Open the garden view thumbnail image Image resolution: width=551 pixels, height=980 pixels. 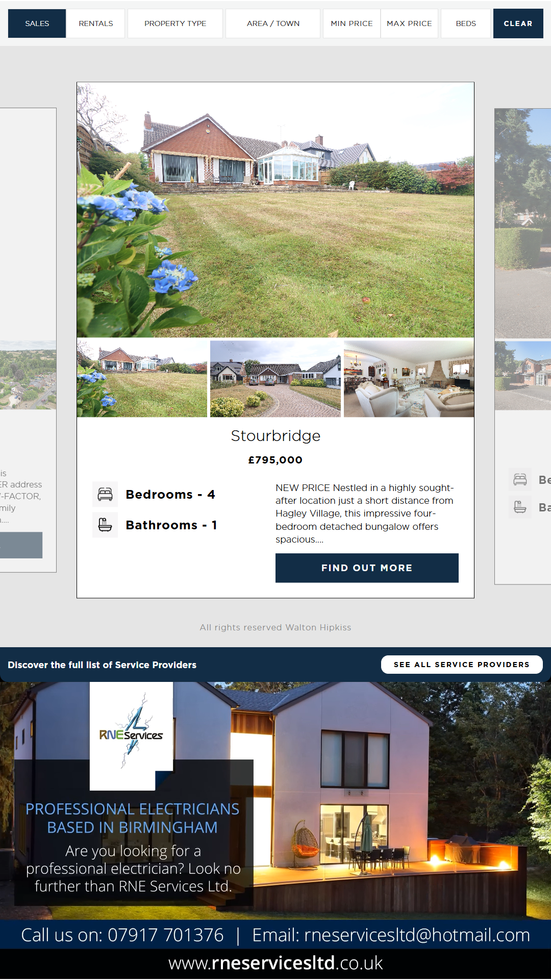(x=142, y=379)
